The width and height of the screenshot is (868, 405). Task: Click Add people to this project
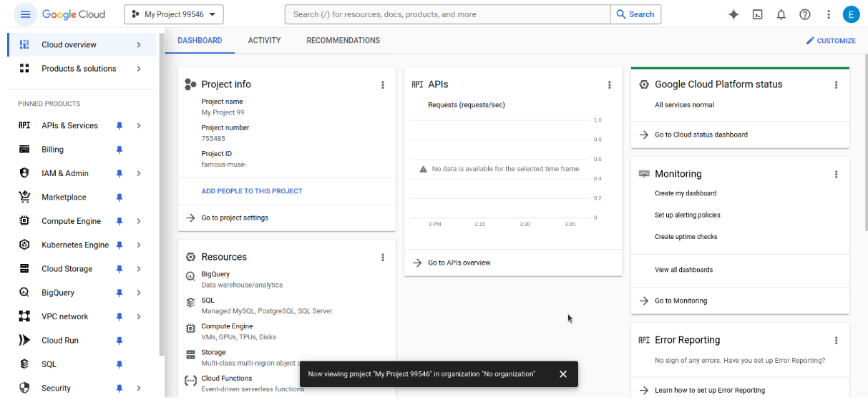click(252, 191)
